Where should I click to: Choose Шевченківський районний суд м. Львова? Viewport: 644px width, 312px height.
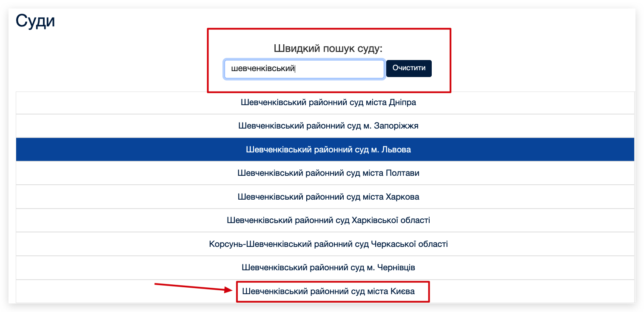328,150
